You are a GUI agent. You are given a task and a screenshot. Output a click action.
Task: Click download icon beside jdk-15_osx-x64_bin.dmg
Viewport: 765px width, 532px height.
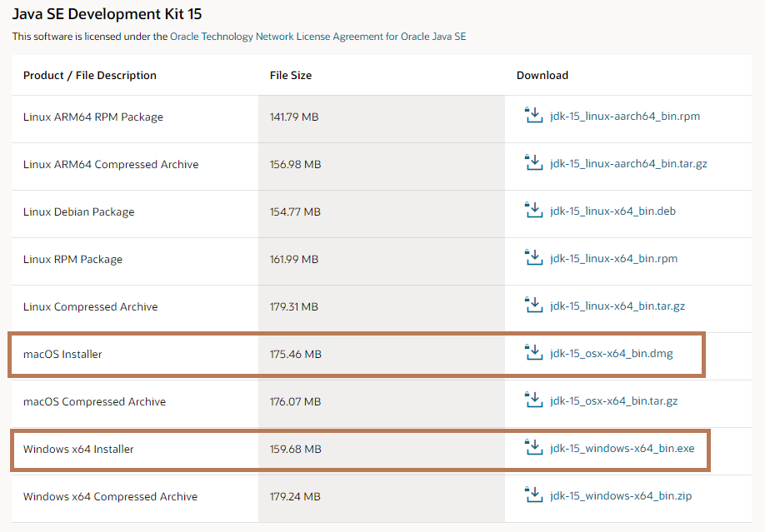coord(533,352)
